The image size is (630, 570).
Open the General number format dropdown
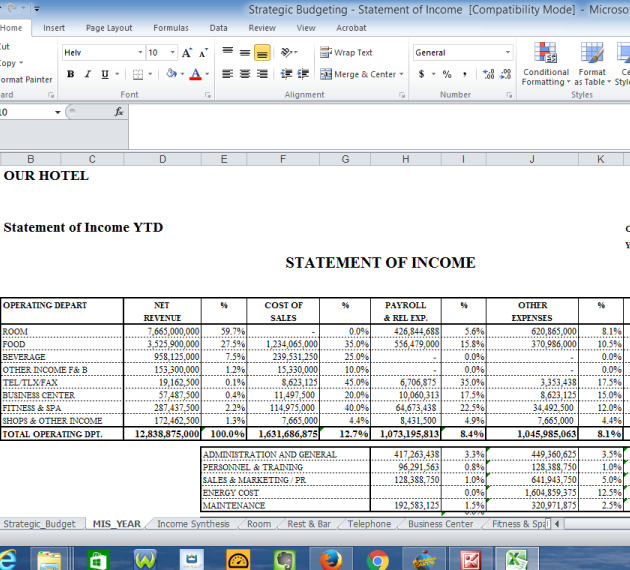point(508,53)
